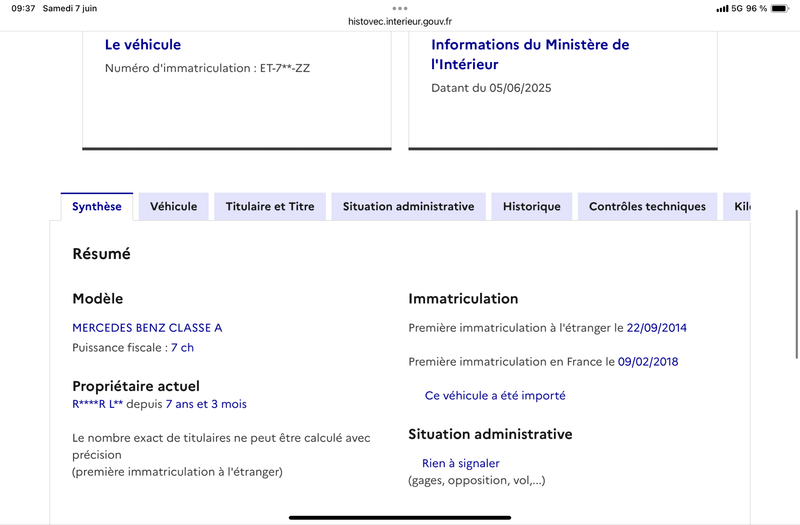Tap the 09:37 clock in status bar
Screen dimensions: 800x525
23,8
